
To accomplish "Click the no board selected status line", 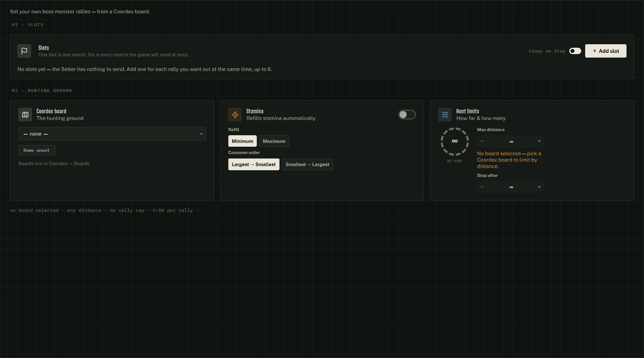I will click(101, 210).
